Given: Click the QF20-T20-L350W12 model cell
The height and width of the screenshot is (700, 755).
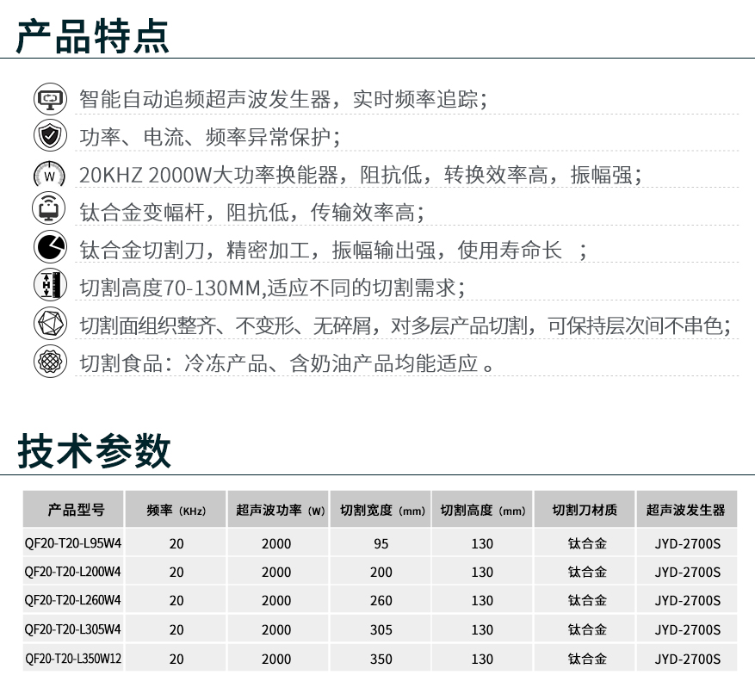Looking at the screenshot, I should 73,659.
